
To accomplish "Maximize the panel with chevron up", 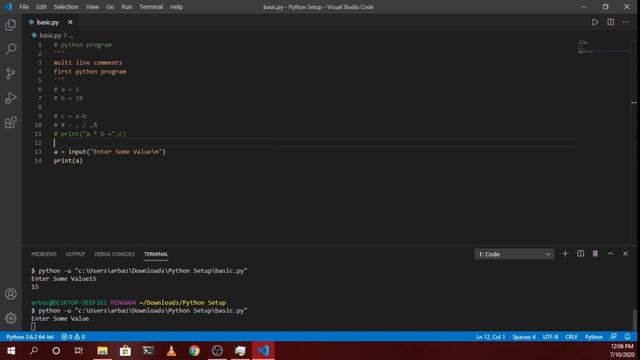I will point(610,253).
